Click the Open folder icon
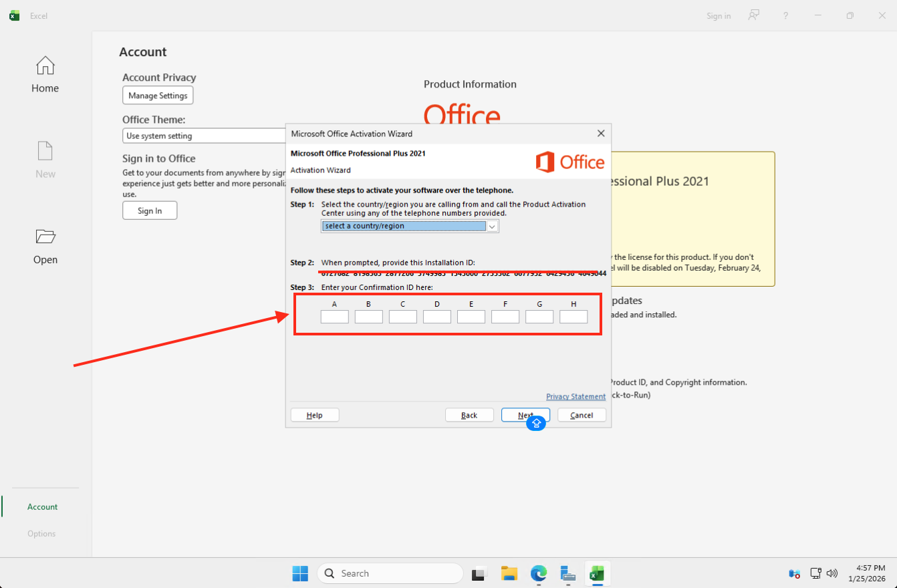897x588 pixels. (45, 237)
